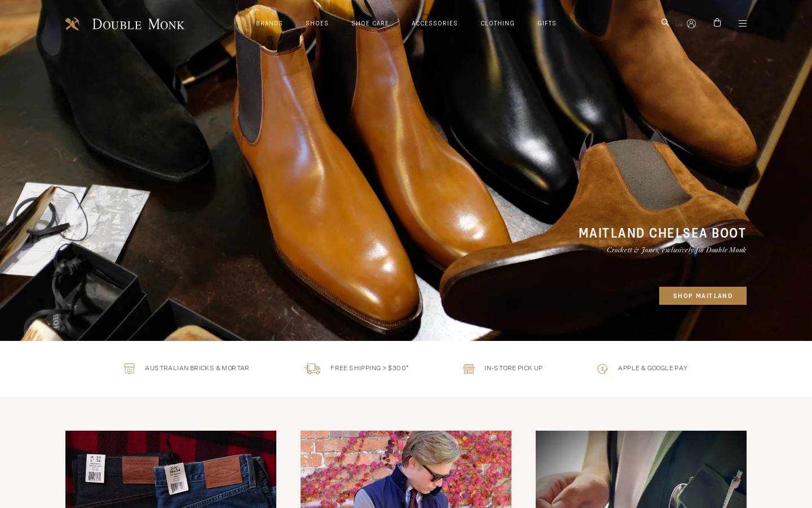Click the storefront icon beside Australian Bricks & Mortar

[129, 369]
